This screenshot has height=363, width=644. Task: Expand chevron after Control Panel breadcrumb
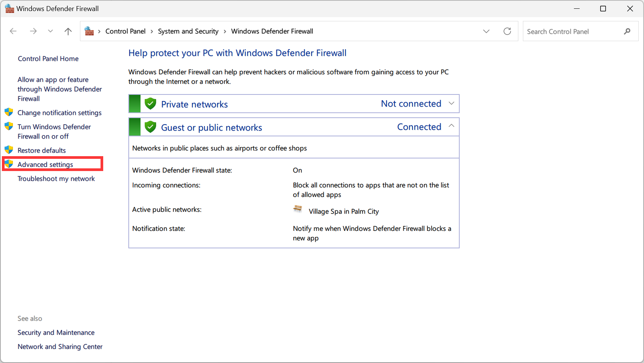coord(152,31)
